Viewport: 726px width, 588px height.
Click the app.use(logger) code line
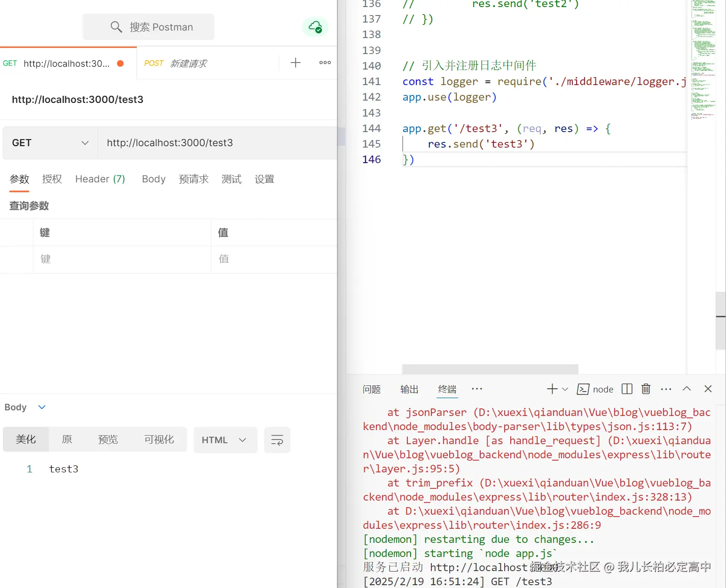coord(450,97)
